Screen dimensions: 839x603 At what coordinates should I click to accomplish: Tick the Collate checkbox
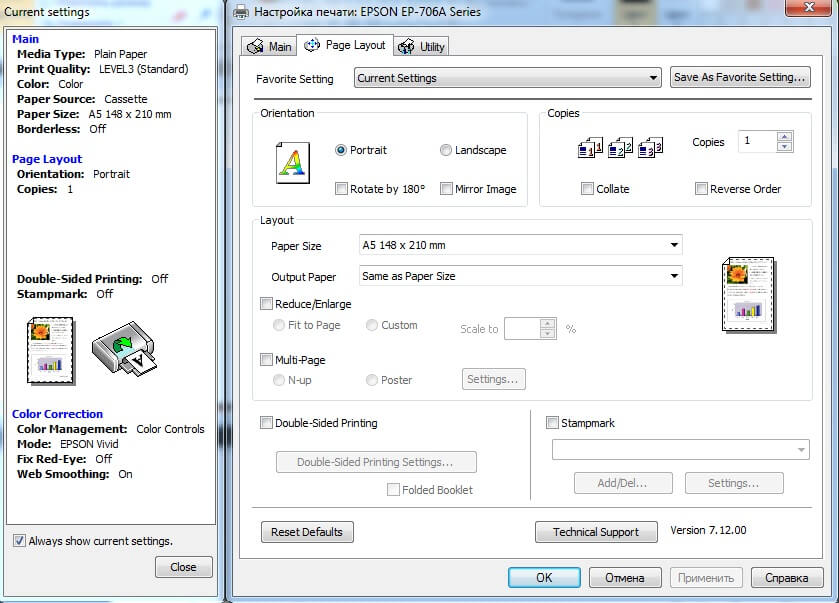point(587,189)
